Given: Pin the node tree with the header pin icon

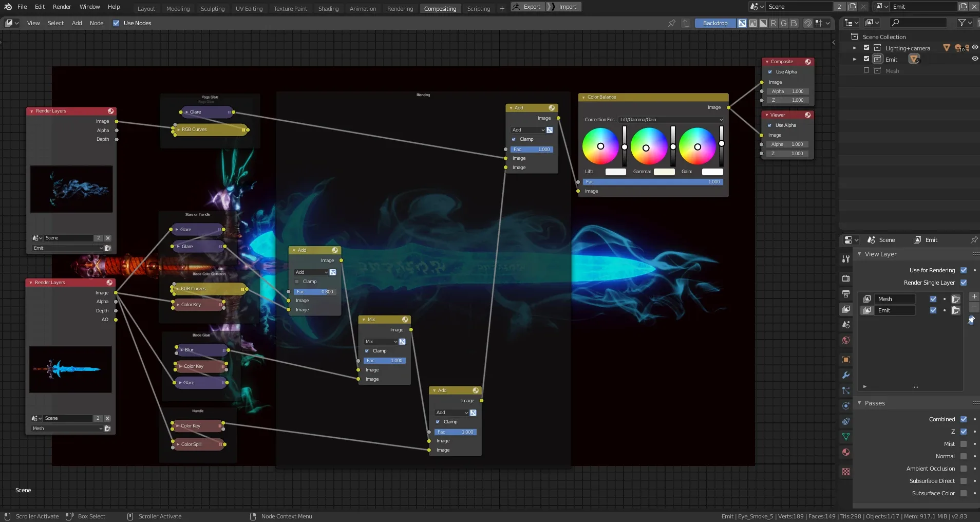Looking at the screenshot, I should point(671,23).
